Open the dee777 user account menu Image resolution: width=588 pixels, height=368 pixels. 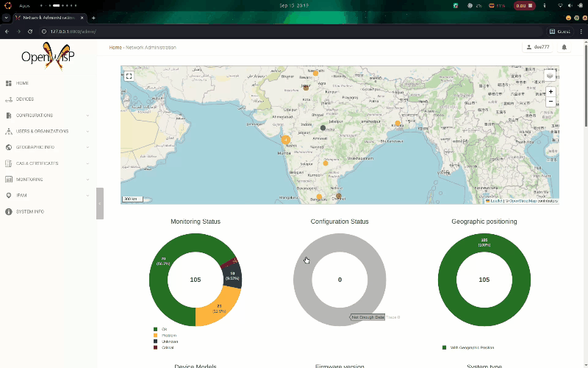point(538,47)
